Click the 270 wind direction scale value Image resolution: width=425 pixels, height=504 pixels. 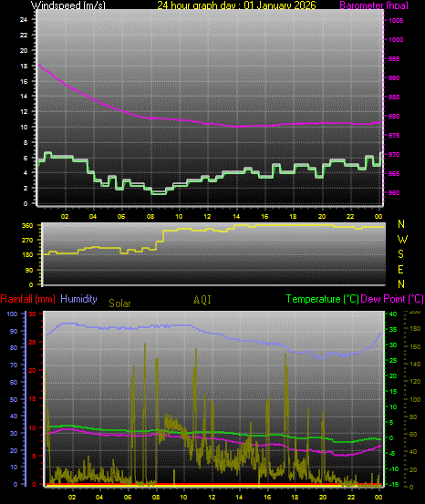pos(27,240)
